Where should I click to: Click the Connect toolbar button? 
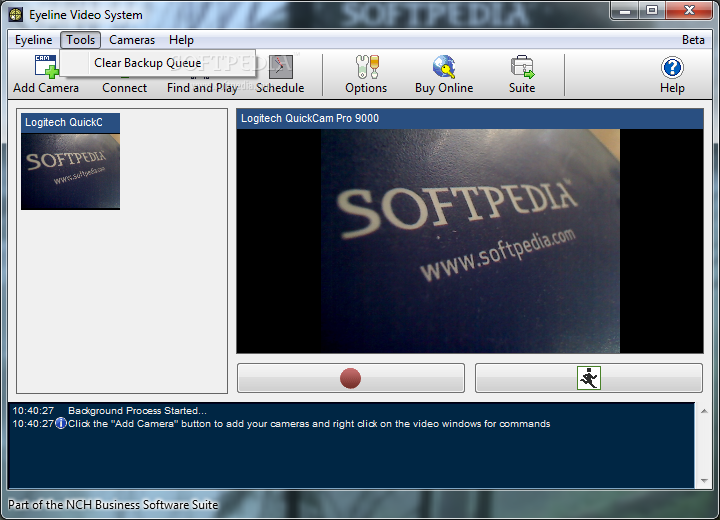point(124,88)
